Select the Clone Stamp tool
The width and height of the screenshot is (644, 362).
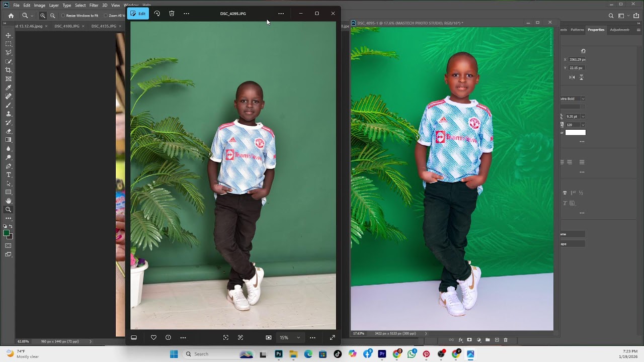click(9, 114)
